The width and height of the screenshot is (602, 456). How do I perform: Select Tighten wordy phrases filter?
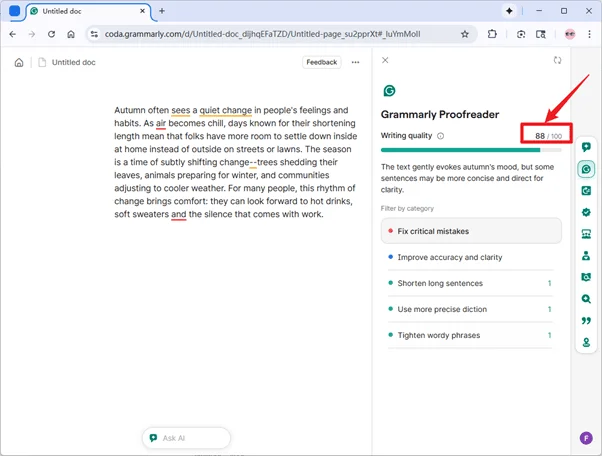[471, 335]
